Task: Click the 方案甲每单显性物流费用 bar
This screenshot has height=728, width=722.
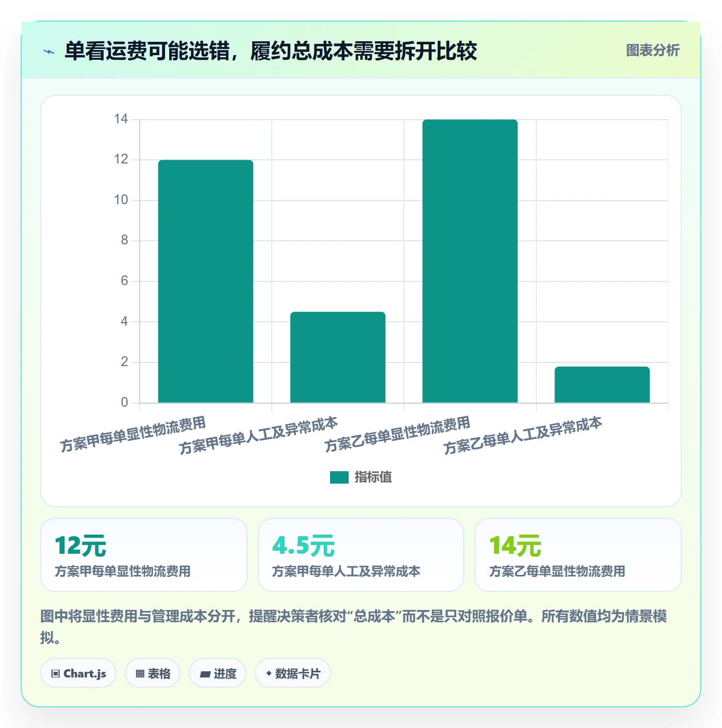Action: pos(205,281)
